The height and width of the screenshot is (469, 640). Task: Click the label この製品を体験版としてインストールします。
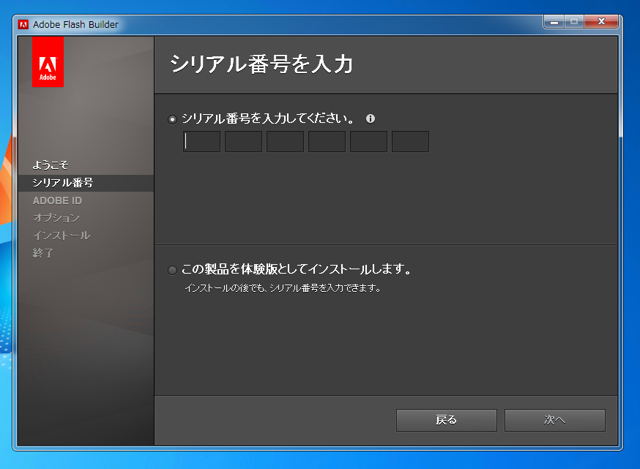pyautogui.click(x=296, y=269)
